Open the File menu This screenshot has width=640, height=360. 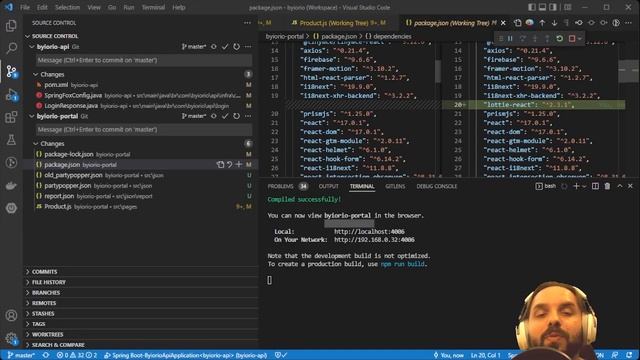point(25,7)
